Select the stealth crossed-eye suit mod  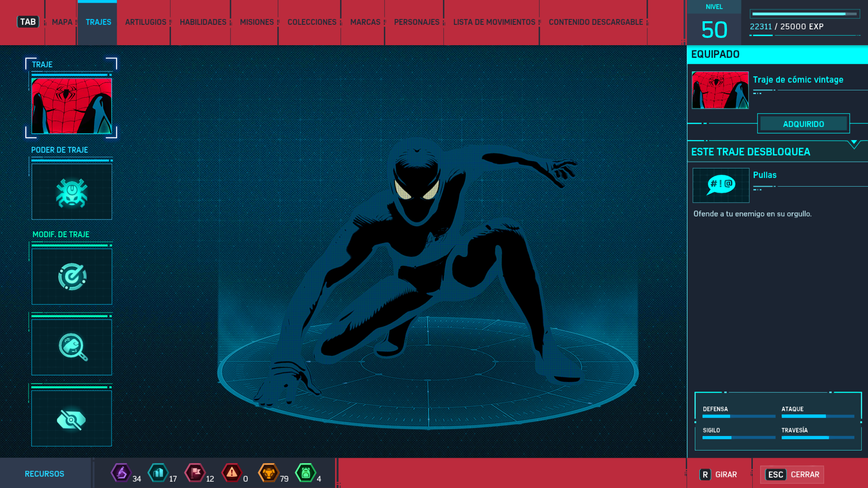[72, 419]
